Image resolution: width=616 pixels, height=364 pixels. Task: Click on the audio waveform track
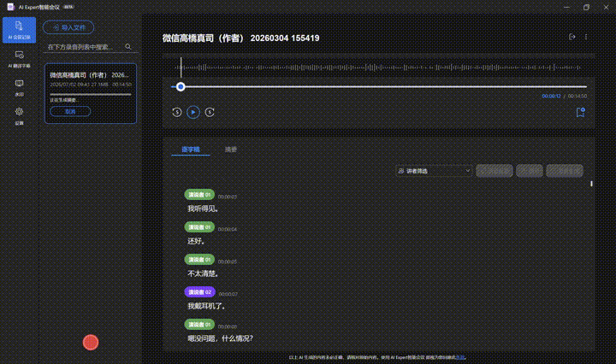tap(378, 68)
